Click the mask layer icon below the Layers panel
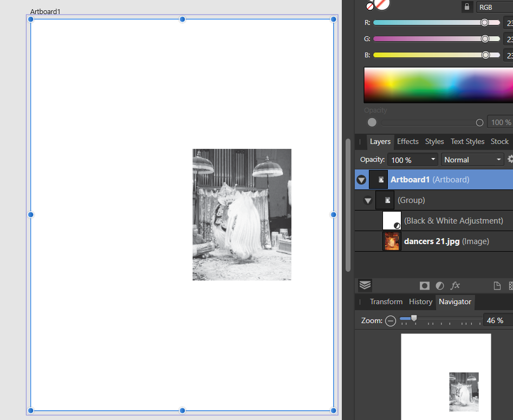Image resolution: width=513 pixels, height=420 pixels. pos(425,285)
